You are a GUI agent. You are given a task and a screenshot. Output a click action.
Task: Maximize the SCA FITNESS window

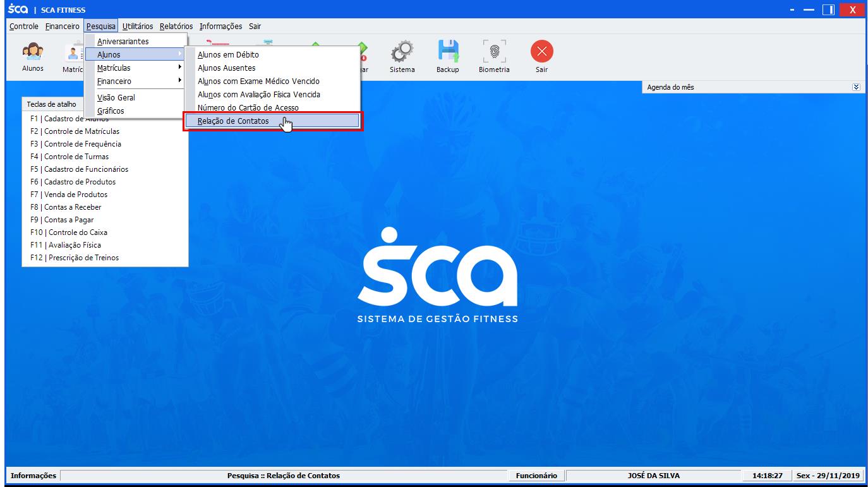[828, 9]
